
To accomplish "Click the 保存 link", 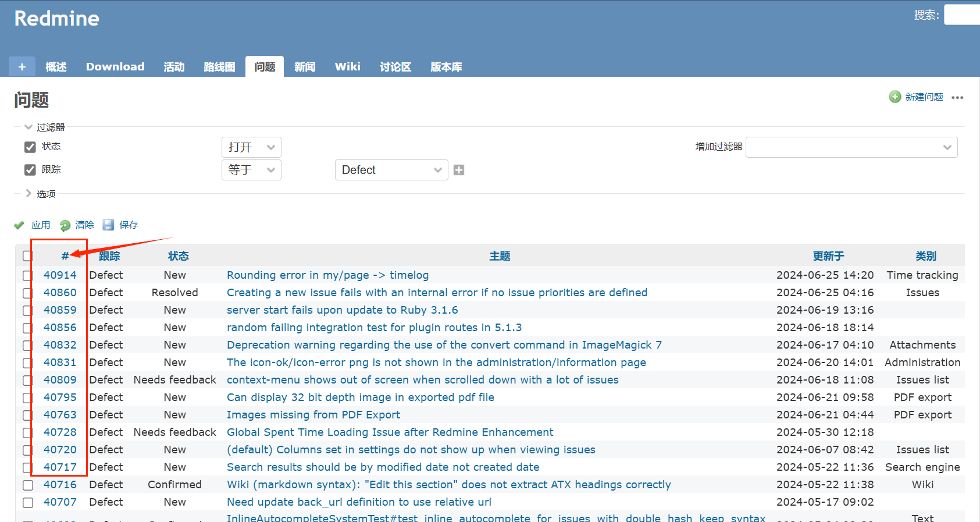I will [129, 225].
